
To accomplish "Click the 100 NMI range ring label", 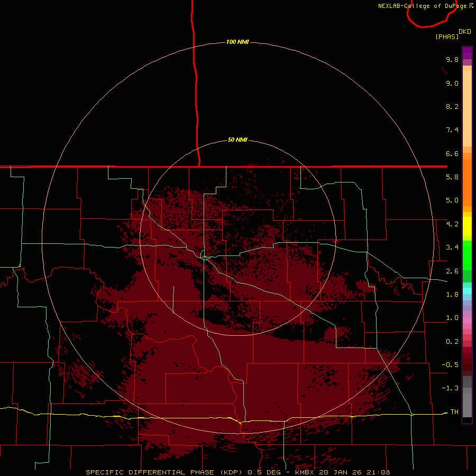I will click(x=237, y=42).
